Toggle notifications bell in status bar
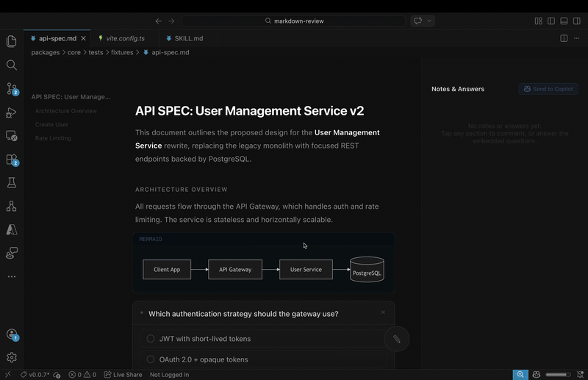The height and width of the screenshot is (380, 588). click(580, 374)
